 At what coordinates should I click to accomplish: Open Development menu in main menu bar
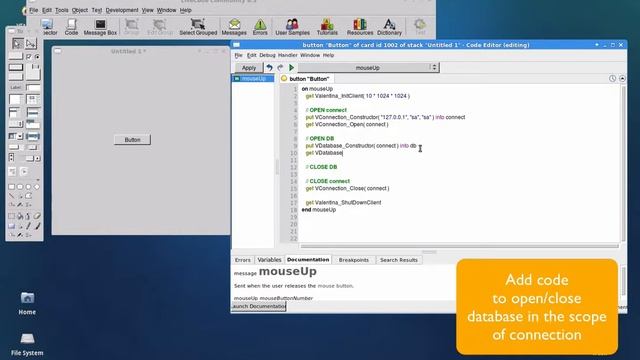click(122, 10)
